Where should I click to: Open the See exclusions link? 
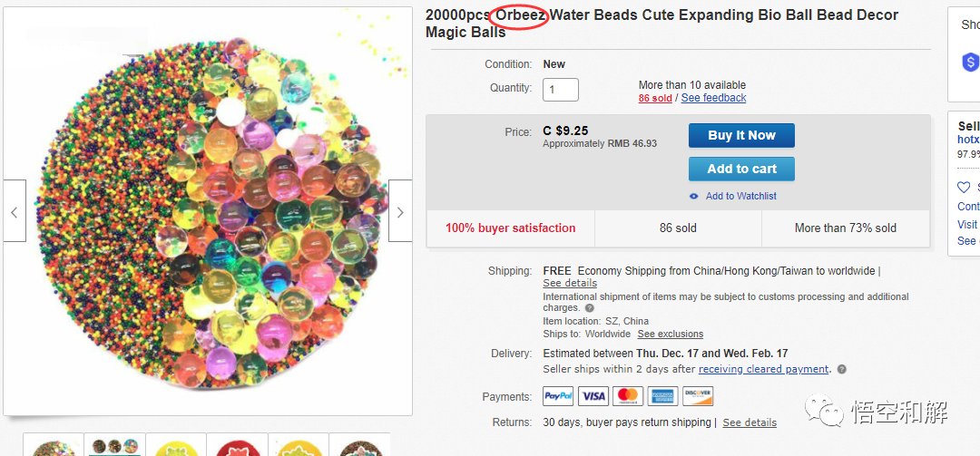[670, 334]
